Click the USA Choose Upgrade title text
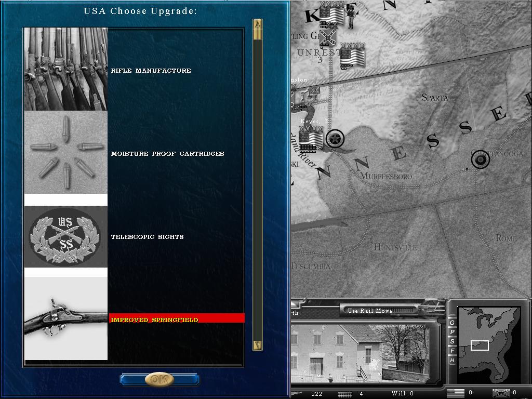532x399 pixels. pyautogui.click(x=140, y=11)
